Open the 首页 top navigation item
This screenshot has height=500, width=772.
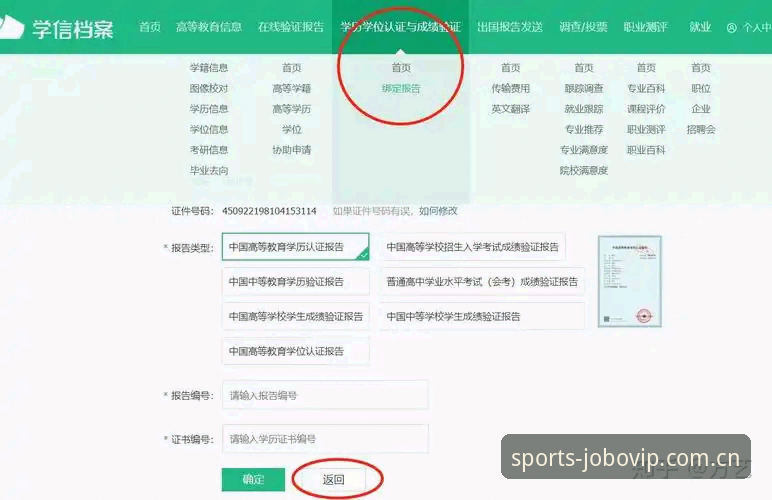pos(150,27)
